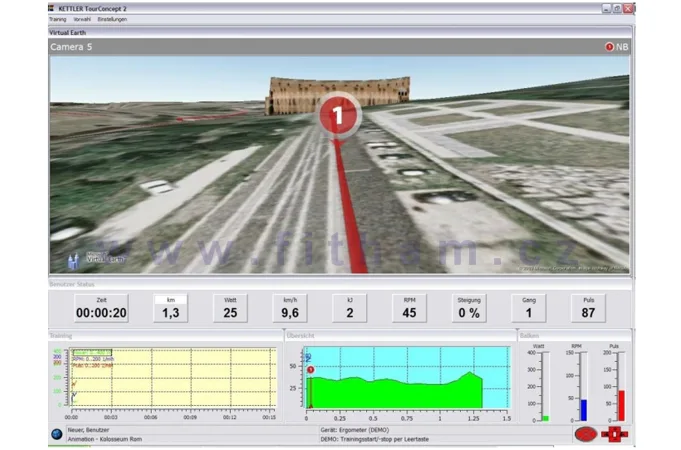Screen dimensions: 681x450
Task: Click the Watt value box showing 25
Action: click(230, 308)
